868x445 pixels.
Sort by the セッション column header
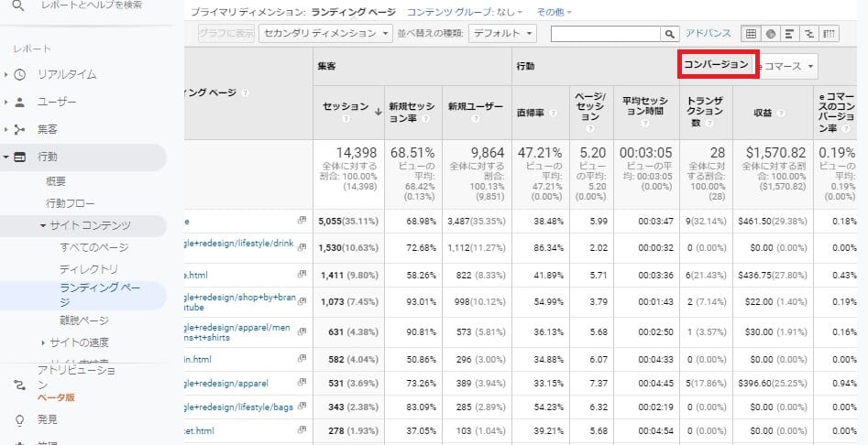tap(346, 106)
